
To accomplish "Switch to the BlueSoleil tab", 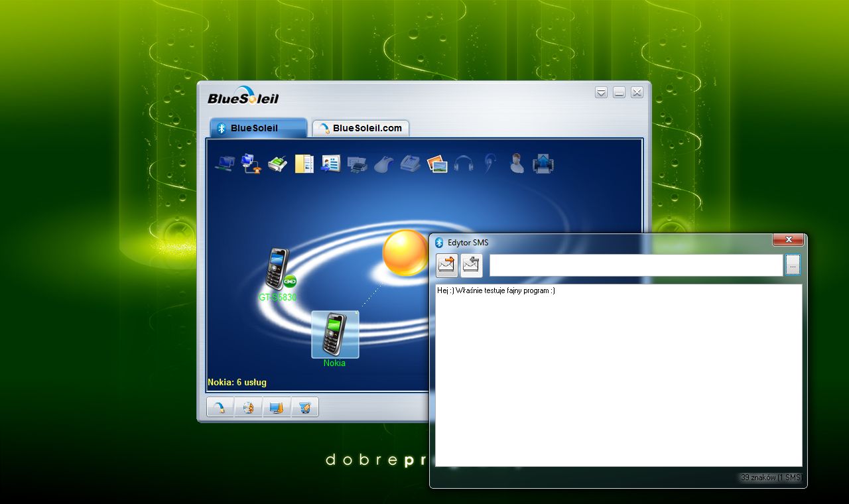I will point(259,128).
